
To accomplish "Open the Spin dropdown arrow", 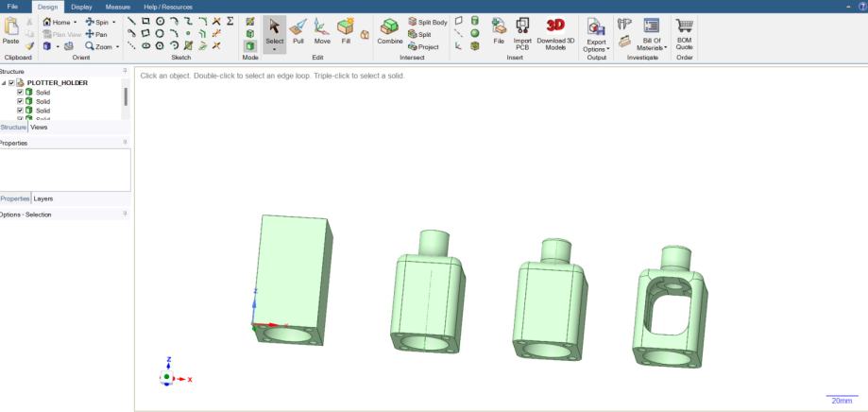I will pyautogui.click(x=114, y=23).
